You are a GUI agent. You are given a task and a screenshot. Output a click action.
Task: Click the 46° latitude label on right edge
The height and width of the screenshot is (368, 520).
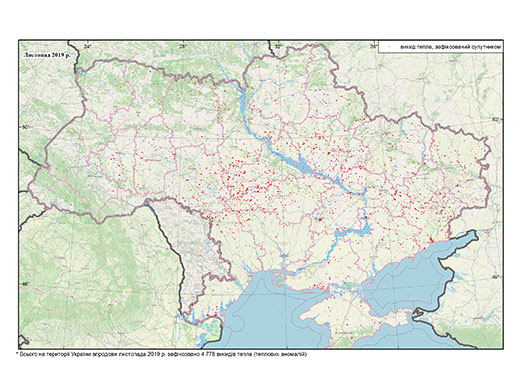[496, 277]
